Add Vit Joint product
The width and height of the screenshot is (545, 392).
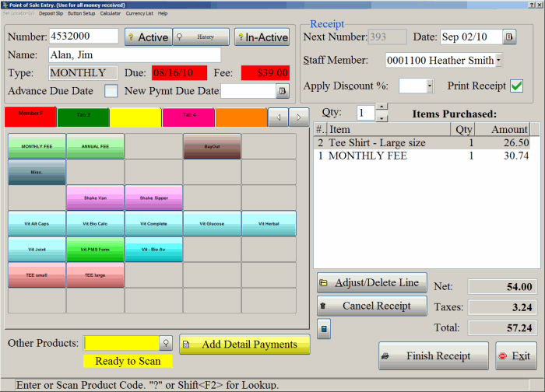click(37, 250)
